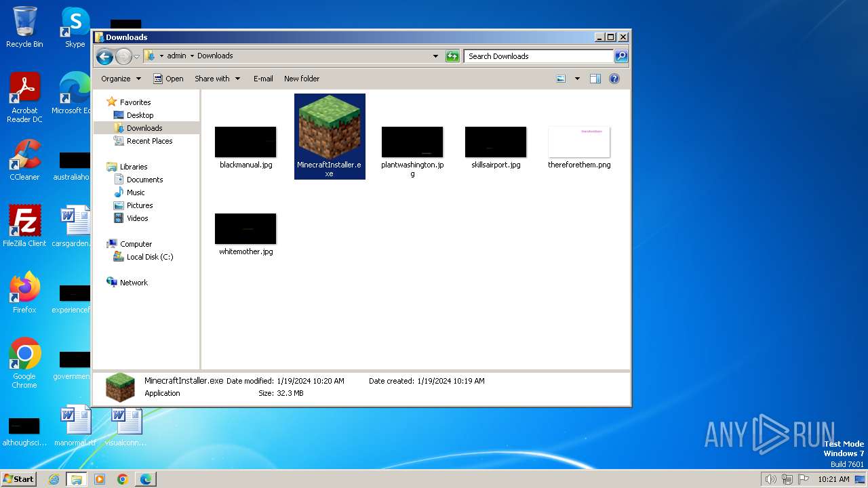The image size is (868, 488).
Task: Open the Organize menu
Action: (121, 79)
